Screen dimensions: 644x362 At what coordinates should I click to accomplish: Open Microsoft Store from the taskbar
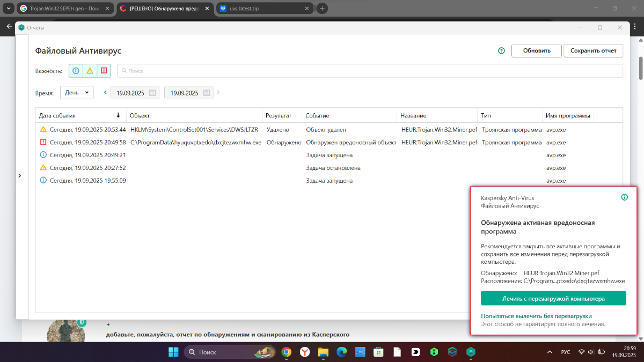point(378,352)
